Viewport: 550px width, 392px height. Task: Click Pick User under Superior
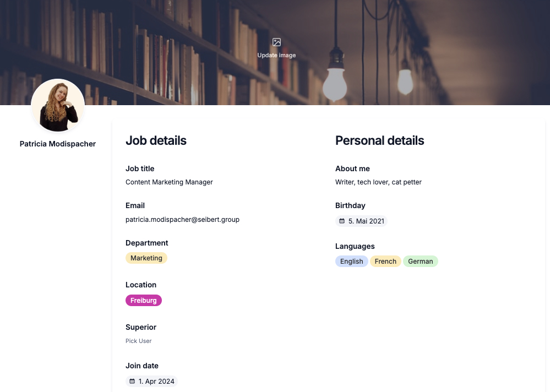(x=138, y=341)
